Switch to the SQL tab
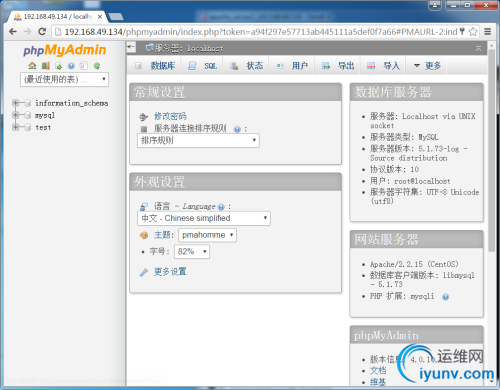500x390 pixels. [203, 66]
